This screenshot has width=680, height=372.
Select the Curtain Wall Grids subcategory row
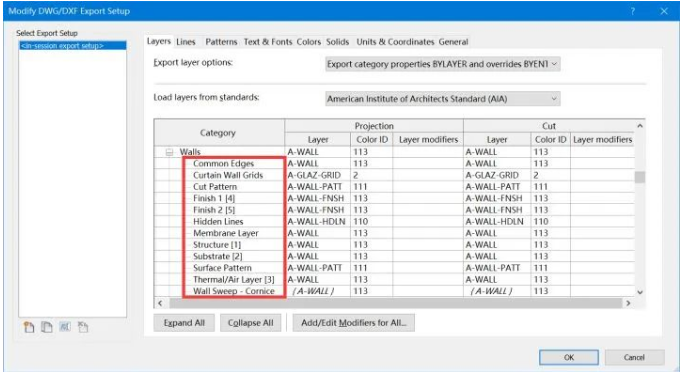point(394,175)
